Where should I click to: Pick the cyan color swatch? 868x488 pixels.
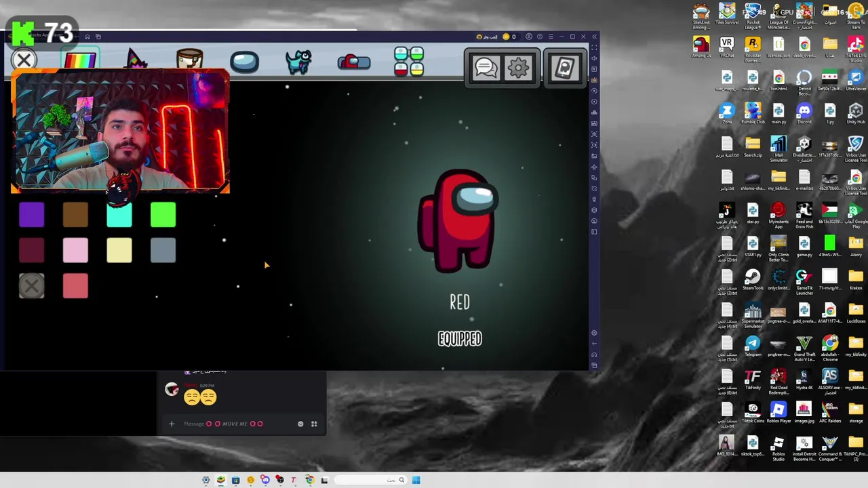pos(119,216)
